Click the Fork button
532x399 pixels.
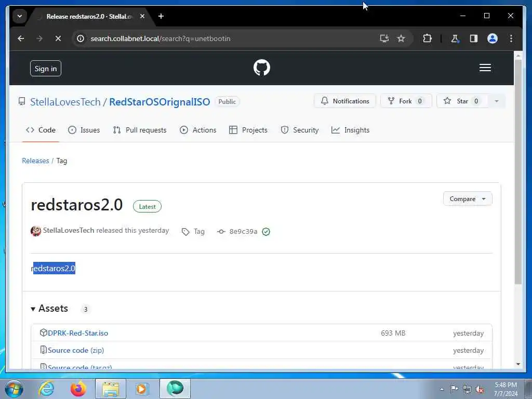[x=406, y=101]
